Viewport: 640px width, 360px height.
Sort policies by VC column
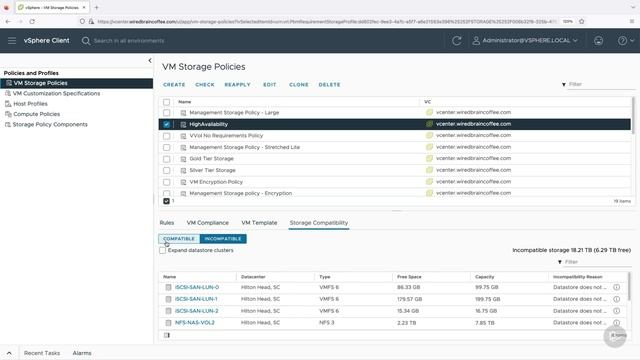coord(427,102)
